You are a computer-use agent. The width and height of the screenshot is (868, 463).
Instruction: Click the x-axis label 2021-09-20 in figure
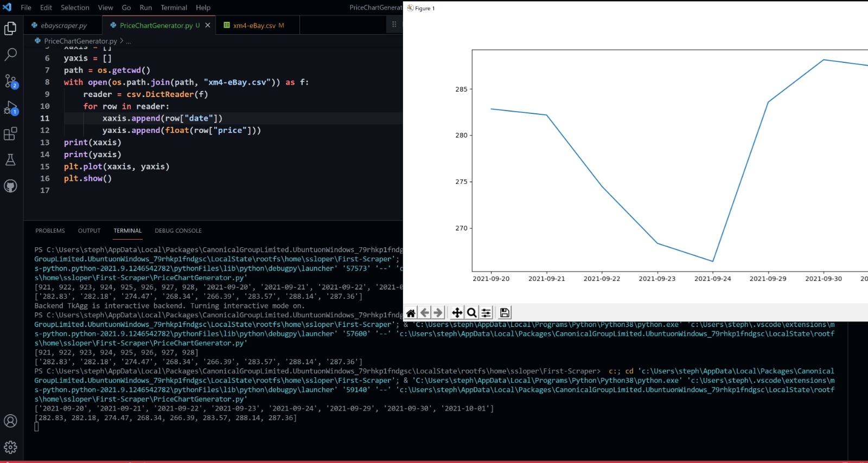pyautogui.click(x=491, y=279)
